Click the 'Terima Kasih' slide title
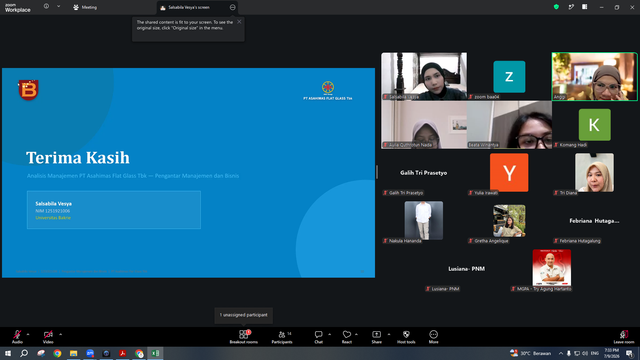 pyautogui.click(x=78, y=158)
